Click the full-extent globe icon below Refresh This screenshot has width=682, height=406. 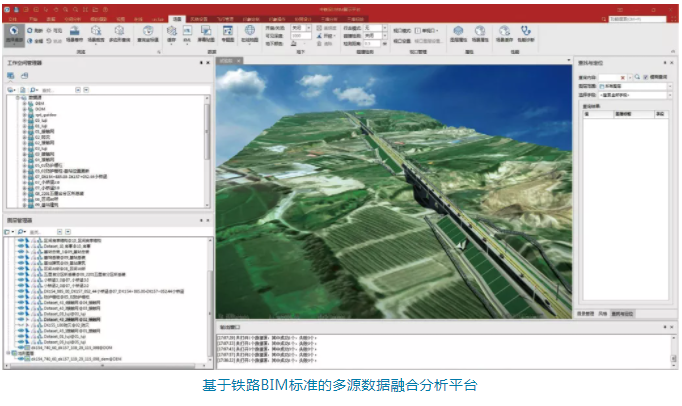(x=30, y=40)
